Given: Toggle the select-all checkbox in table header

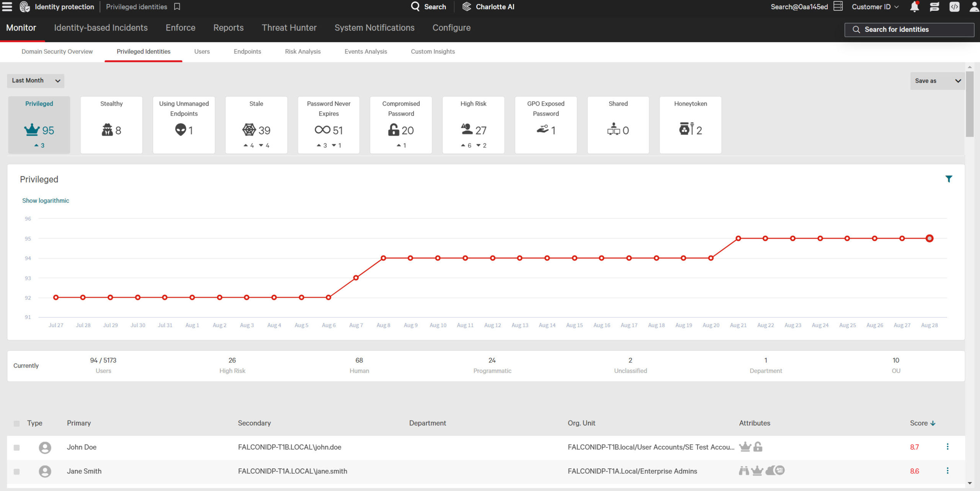Looking at the screenshot, I should pyautogui.click(x=16, y=424).
